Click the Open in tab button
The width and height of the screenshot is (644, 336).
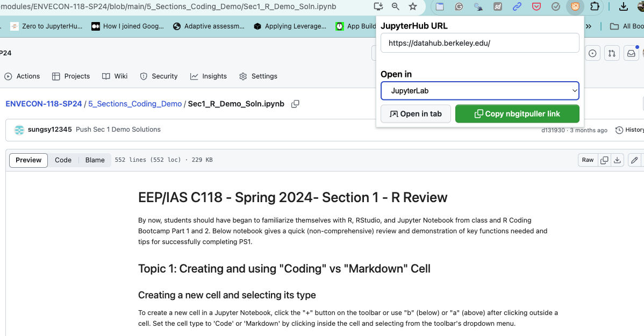click(416, 114)
